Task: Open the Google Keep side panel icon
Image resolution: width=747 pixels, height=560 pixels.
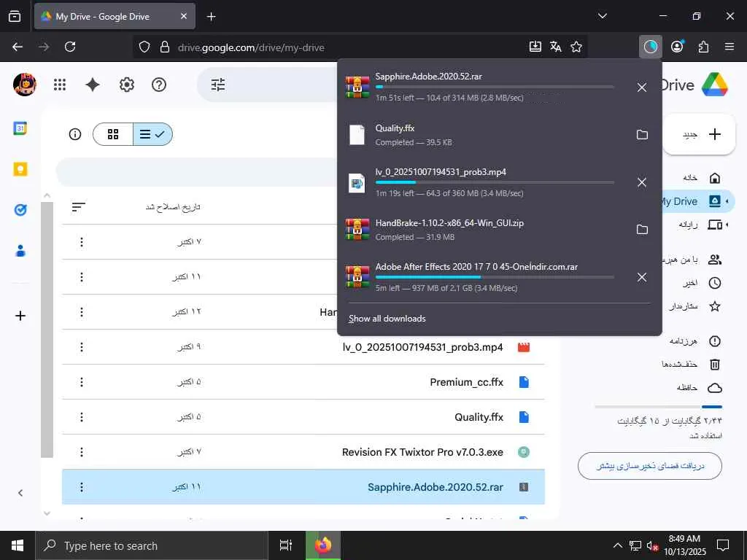Action: pyautogui.click(x=20, y=169)
